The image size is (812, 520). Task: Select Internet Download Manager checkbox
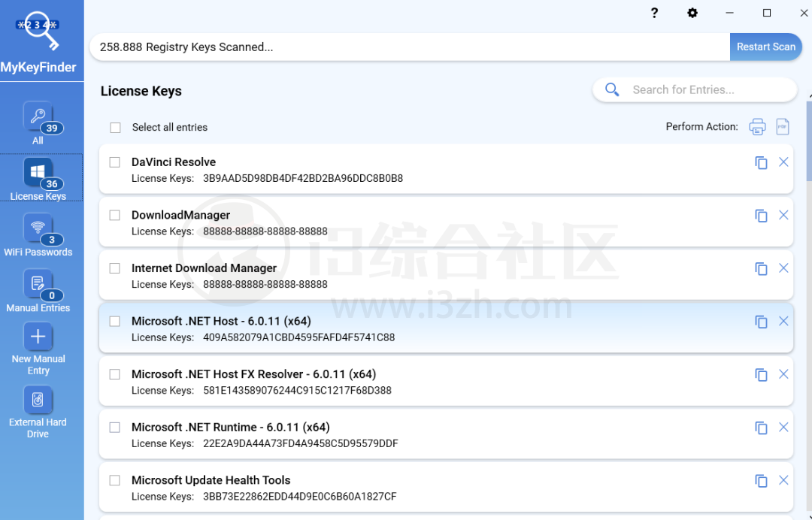click(x=114, y=268)
